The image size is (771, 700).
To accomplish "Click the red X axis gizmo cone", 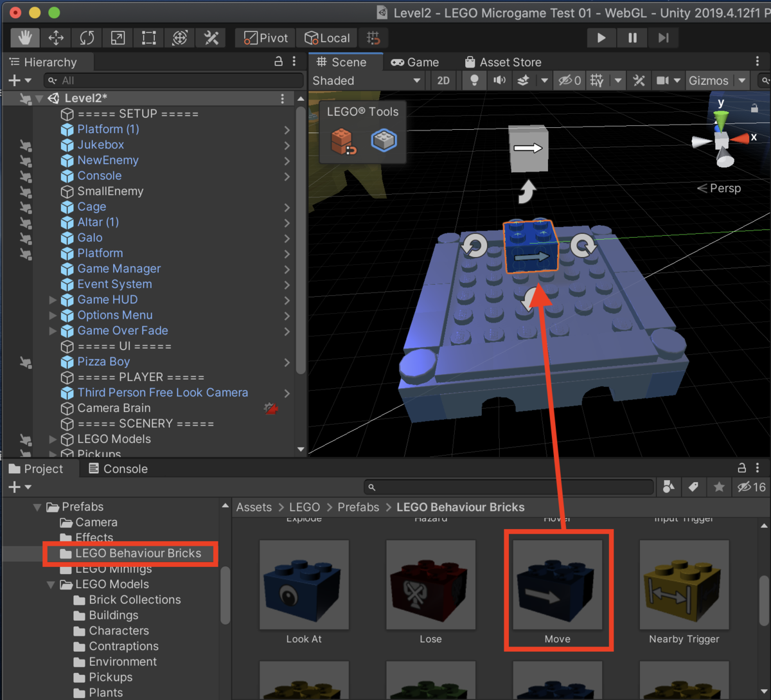I will point(740,138).
